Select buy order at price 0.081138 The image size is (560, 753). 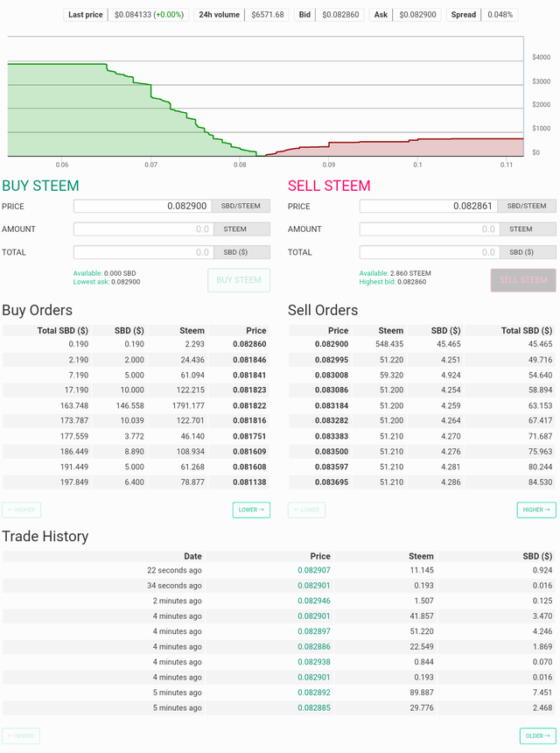tap(136, 482)
